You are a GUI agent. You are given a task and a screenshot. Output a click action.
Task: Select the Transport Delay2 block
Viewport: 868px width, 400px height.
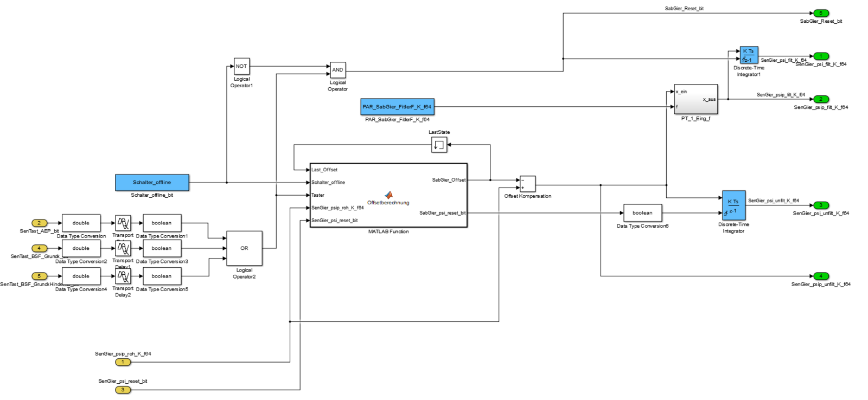123,276
